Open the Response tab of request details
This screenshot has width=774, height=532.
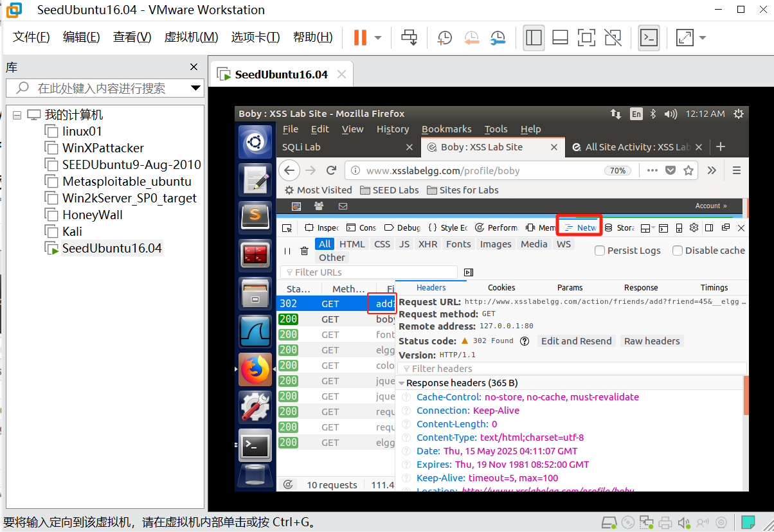tap(641, 287)
